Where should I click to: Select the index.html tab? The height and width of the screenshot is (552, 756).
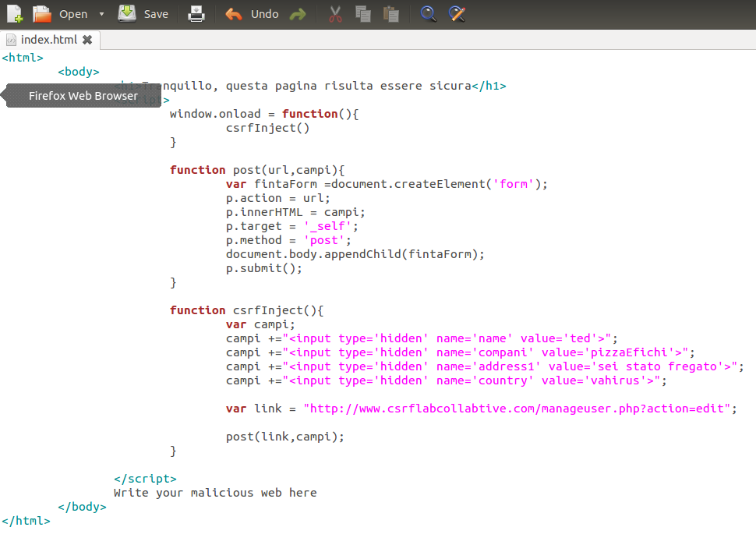[50, 40]
